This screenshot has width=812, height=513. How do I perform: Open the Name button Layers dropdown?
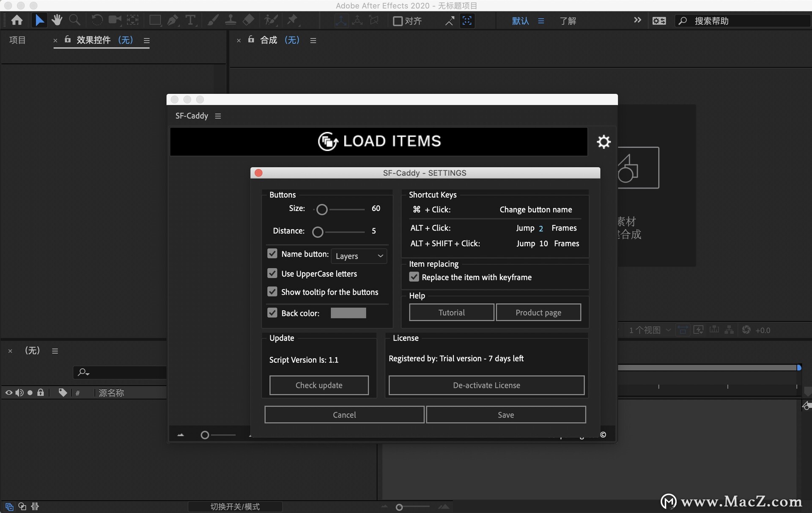[x=359, y=256]
